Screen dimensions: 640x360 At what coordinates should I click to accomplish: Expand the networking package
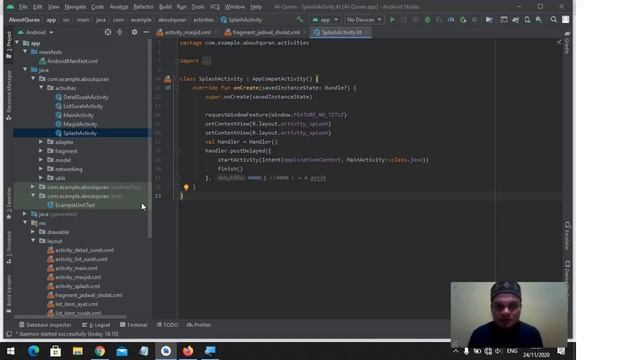pos(41,169)
